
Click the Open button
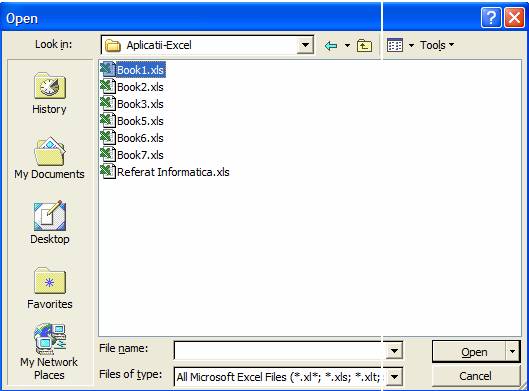tap(469, 352)
